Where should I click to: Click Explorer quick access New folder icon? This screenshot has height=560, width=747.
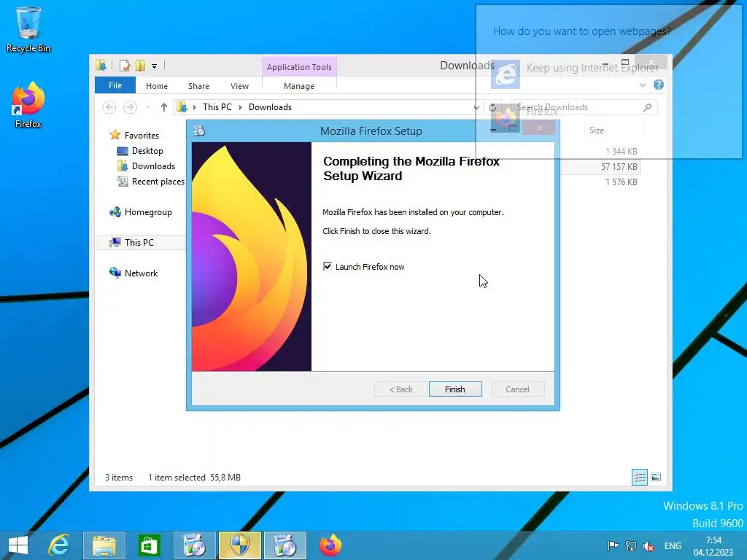[x=140, y=65]
